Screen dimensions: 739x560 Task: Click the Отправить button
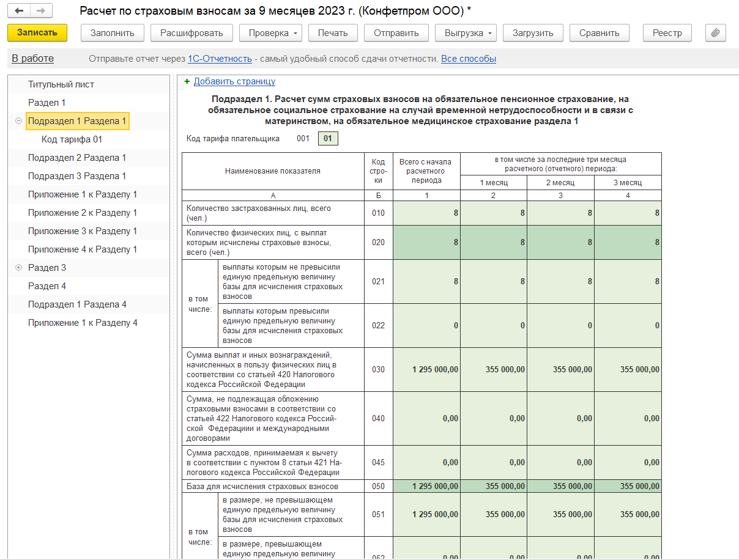[x=396, y=33]
